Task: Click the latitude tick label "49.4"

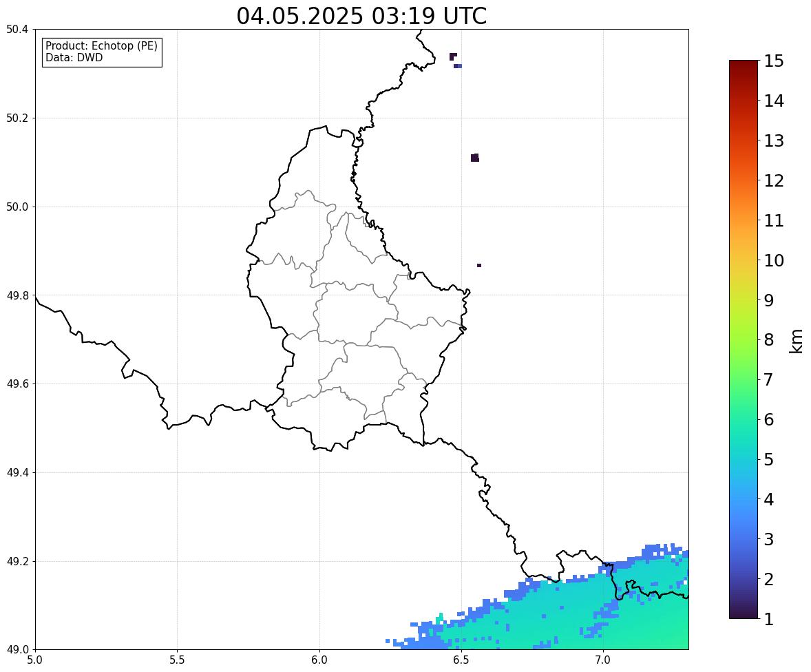Action: coord(17,473)
